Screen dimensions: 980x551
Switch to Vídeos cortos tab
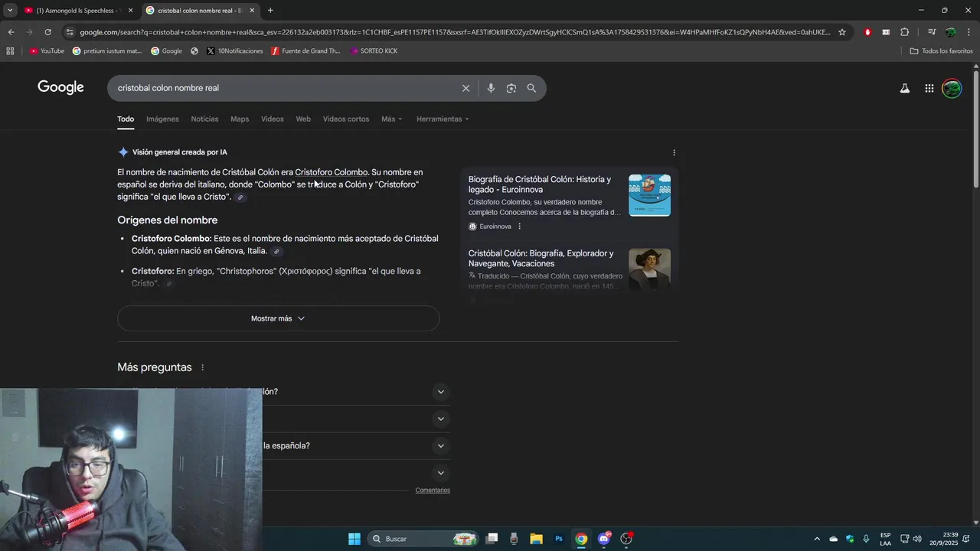(346, 119)
